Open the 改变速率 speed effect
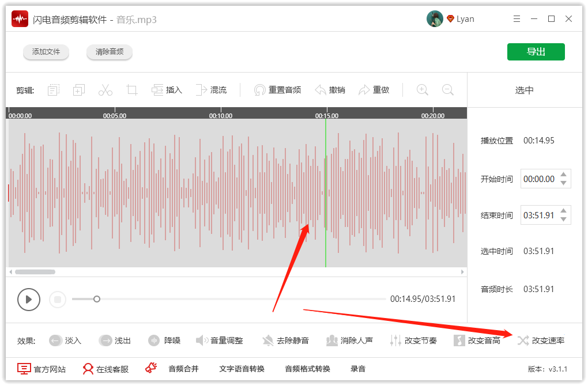This screenshot has width=588, height=386. tap(541, 340)
